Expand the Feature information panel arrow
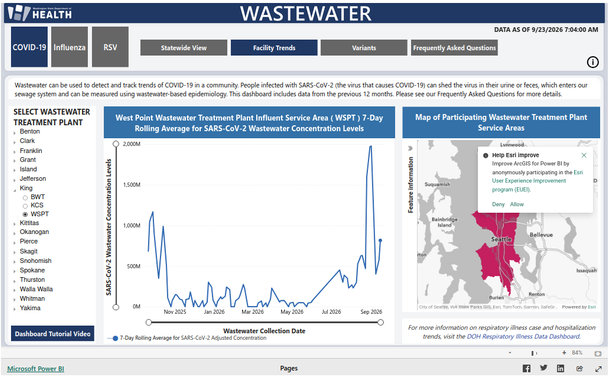This screenshot has width=610, height=377. coord(410,148)
